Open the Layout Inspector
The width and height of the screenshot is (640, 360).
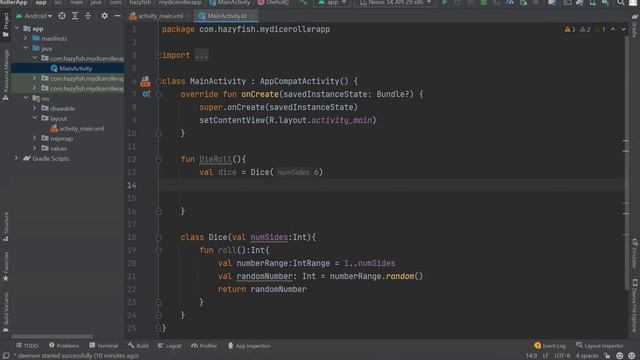click(x=600, y=346)
